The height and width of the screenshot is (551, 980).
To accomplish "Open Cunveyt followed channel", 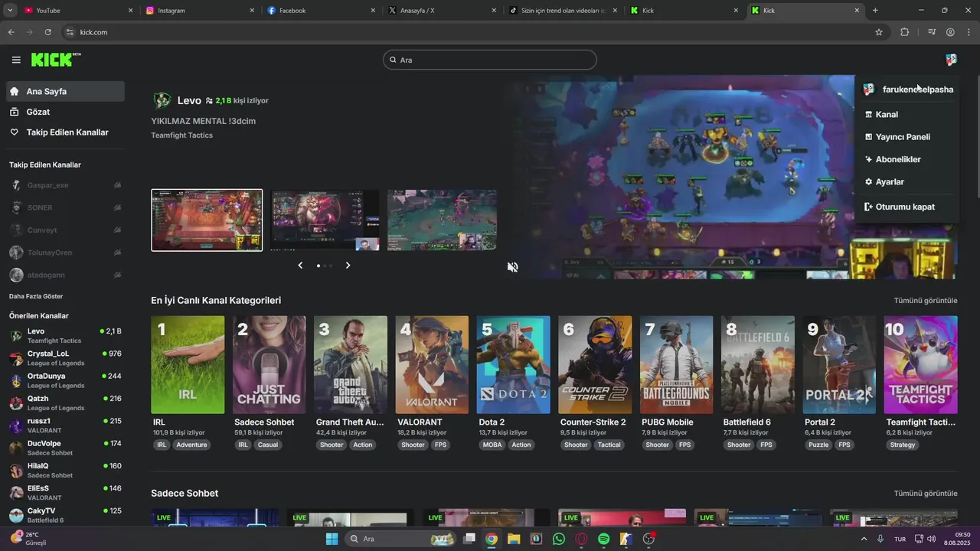I will (x=65, y=230).
